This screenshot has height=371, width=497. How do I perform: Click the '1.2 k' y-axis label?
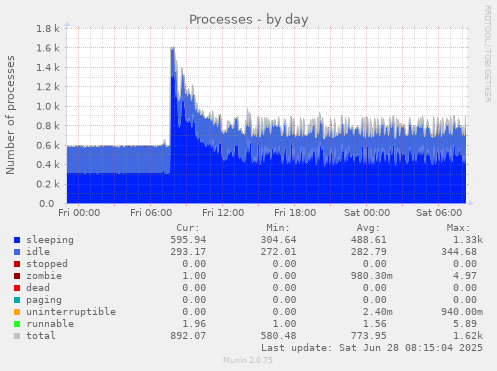pos(48,87)
